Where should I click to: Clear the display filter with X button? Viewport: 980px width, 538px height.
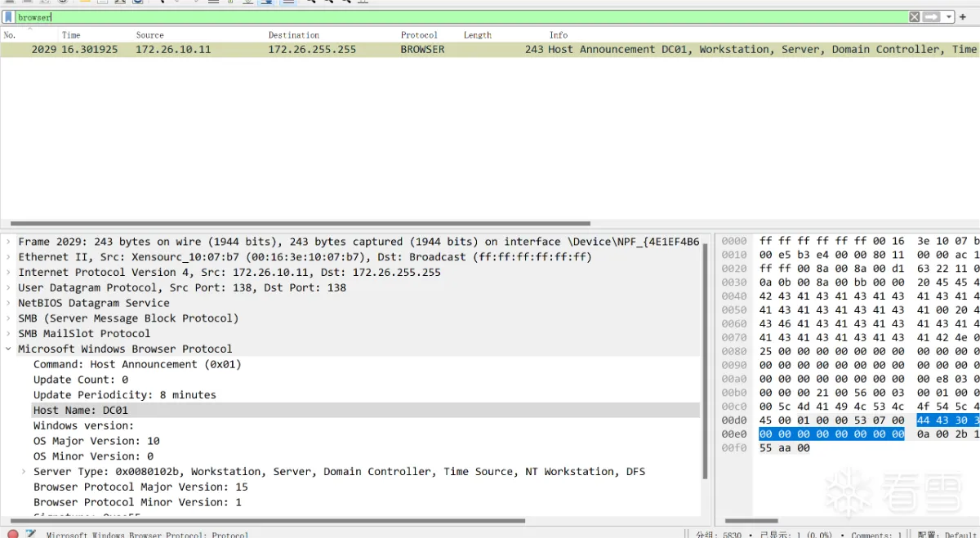tap(915, 16)
